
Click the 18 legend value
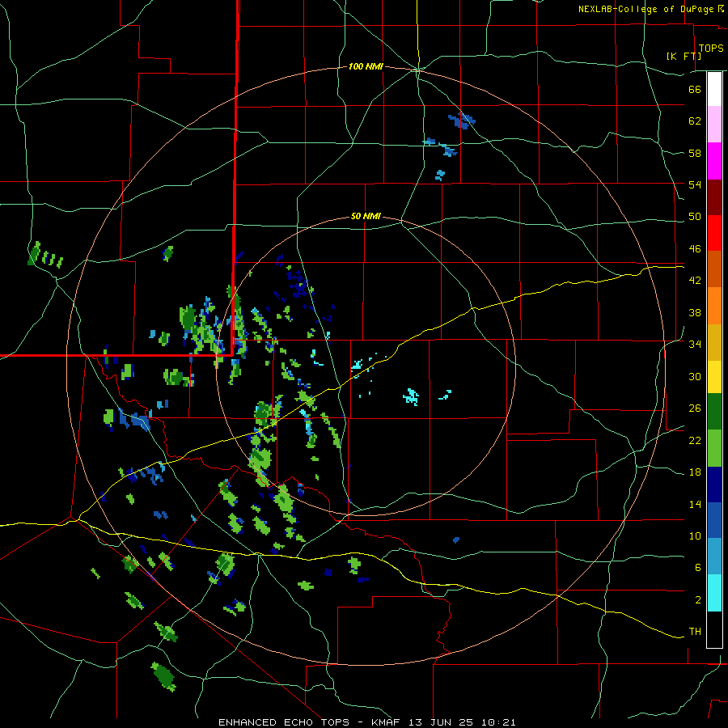(695, 472)
